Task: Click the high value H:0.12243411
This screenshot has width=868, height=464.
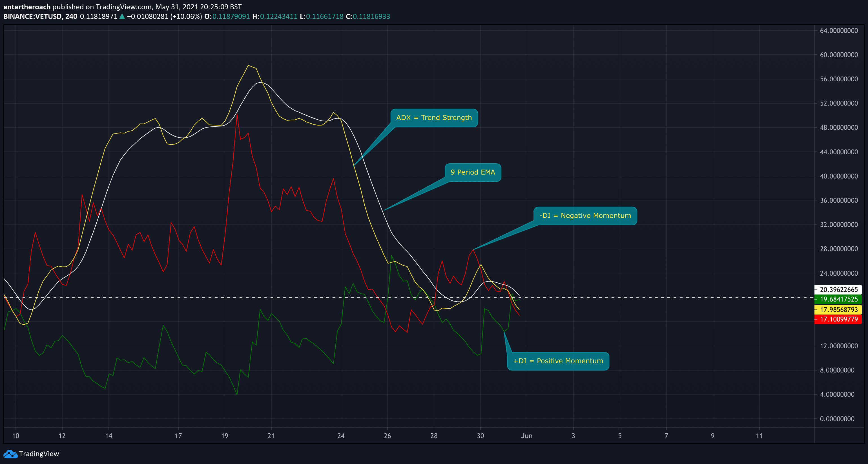Action: [275, 17]
